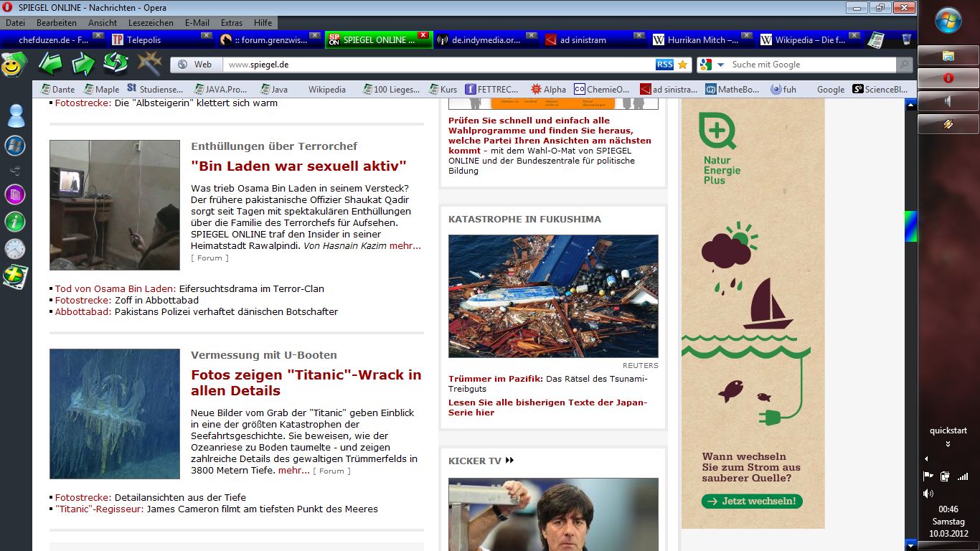Click the green Forward arrow button
Image resolution: width=980 pixels, height=551 pixels.
tap(83, 64)
